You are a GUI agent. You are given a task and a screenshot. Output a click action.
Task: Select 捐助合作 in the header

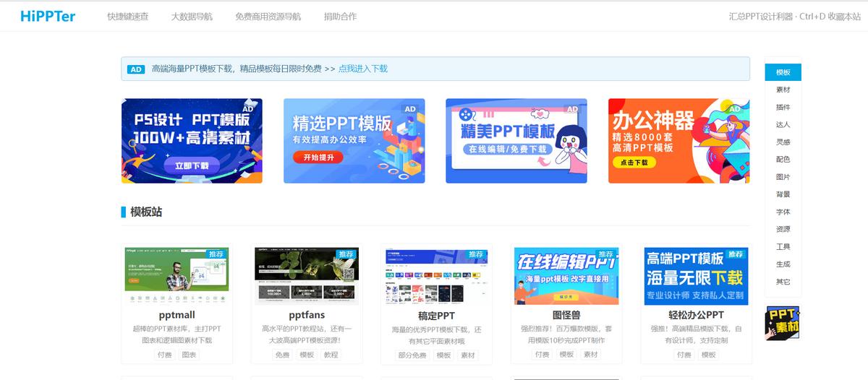click(x=340, y=16)
